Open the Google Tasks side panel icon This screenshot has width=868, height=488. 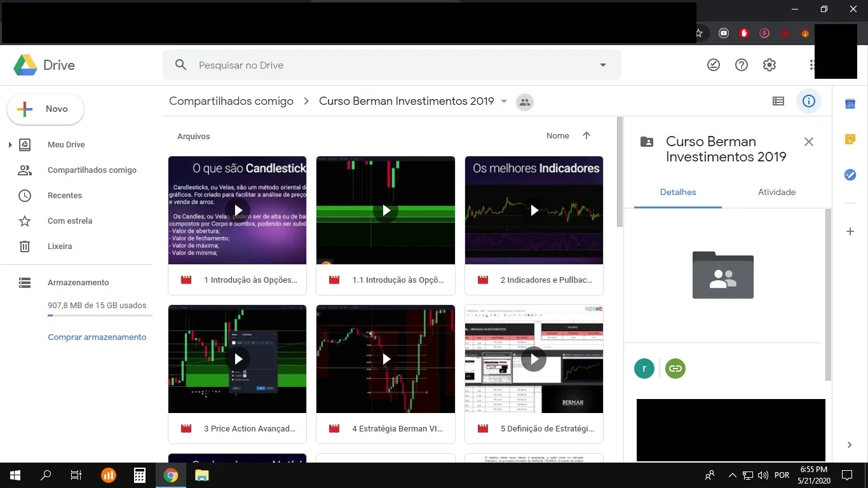tap(850, 175)
